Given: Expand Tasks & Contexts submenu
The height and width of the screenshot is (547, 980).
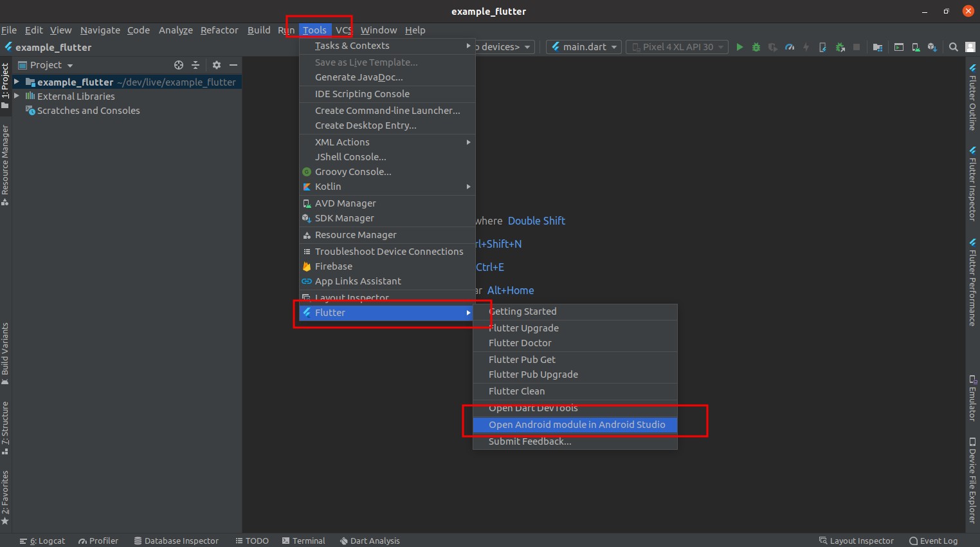Looking at the screenshot, I should [387, 46].
